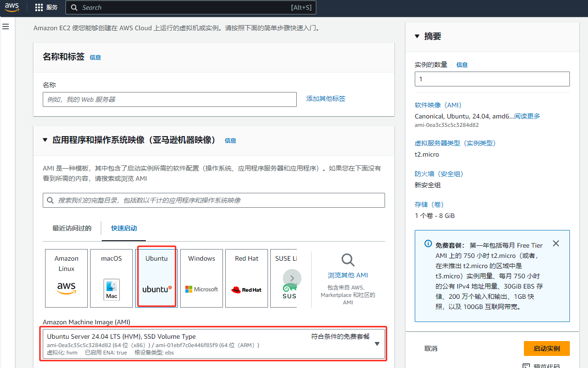The width and height of the screenshot is (588, 368).
Task: Pick the Red Hat AMI tile
Action: tap(247, 278)
